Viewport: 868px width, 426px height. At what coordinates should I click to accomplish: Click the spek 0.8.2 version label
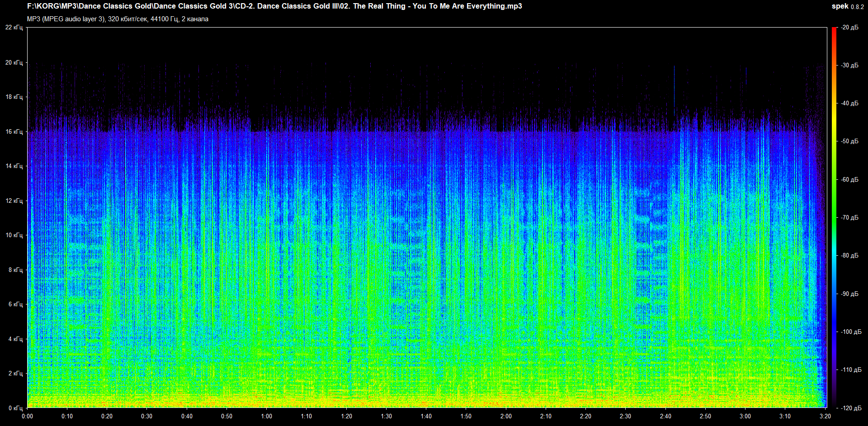coord(848,6)
